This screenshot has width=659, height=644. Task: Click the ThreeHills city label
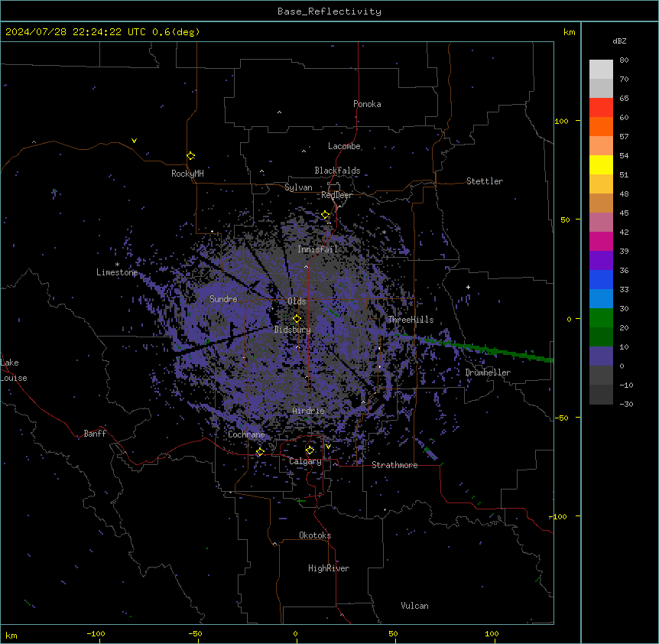(x=411, y=320)
